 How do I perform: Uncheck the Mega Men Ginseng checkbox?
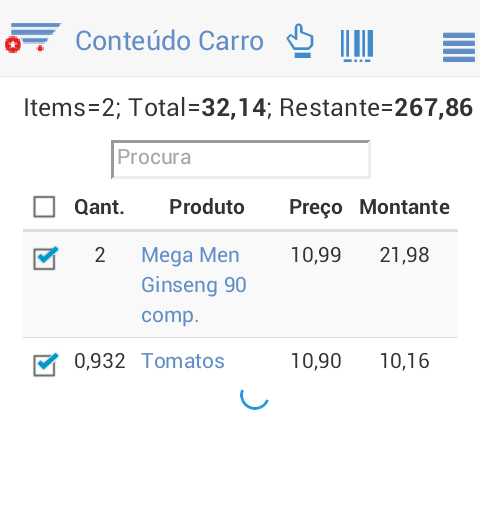(x=45, y=258)
